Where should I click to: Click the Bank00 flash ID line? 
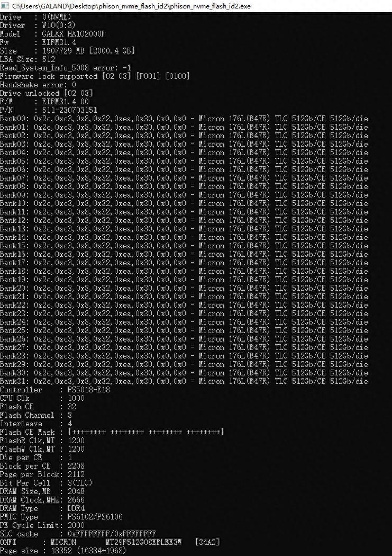coord(184,119)
